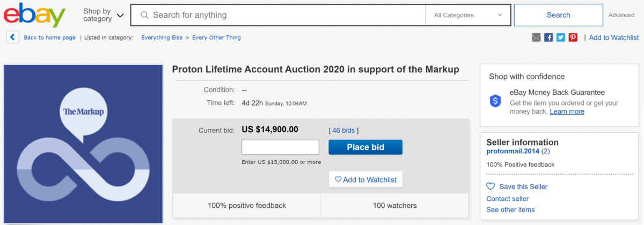The width and height of the screenshot is (644, 225).
Task: Toggle Add to Watchlist under the bid button
Action: [365, 179]
